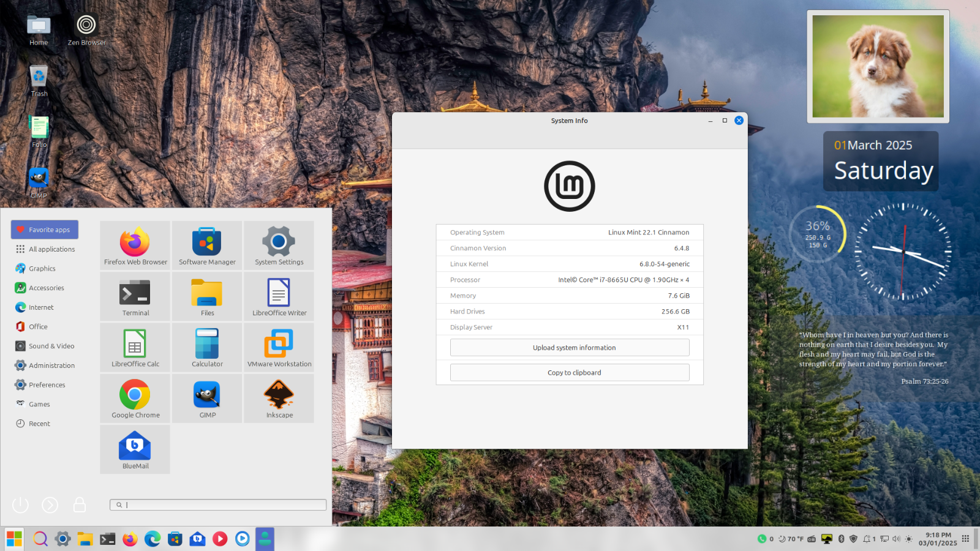Open the Trash desktop icon
The image size is (980, 551).
click(39, 81)
